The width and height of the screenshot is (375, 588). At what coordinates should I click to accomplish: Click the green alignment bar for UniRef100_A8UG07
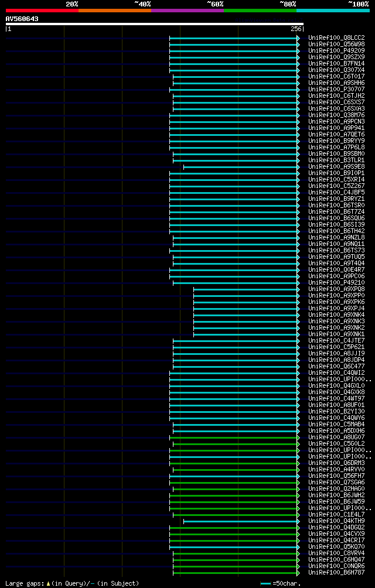pos(235,437)
